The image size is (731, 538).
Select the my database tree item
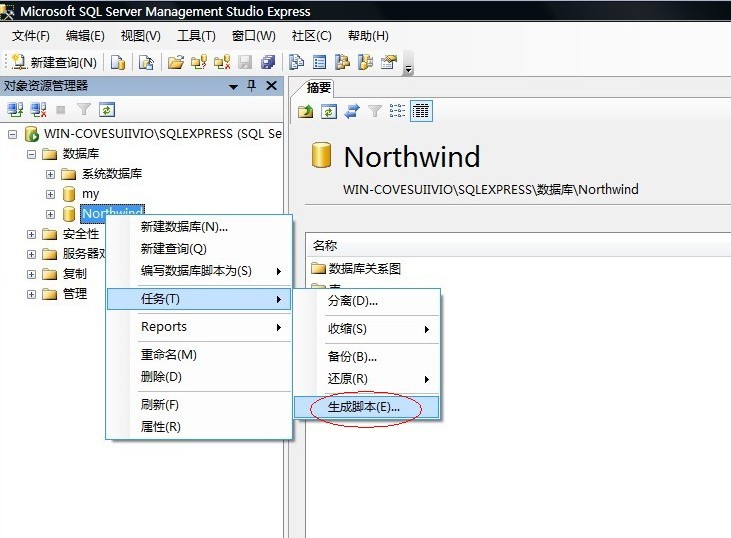click(x=90, y=194)
